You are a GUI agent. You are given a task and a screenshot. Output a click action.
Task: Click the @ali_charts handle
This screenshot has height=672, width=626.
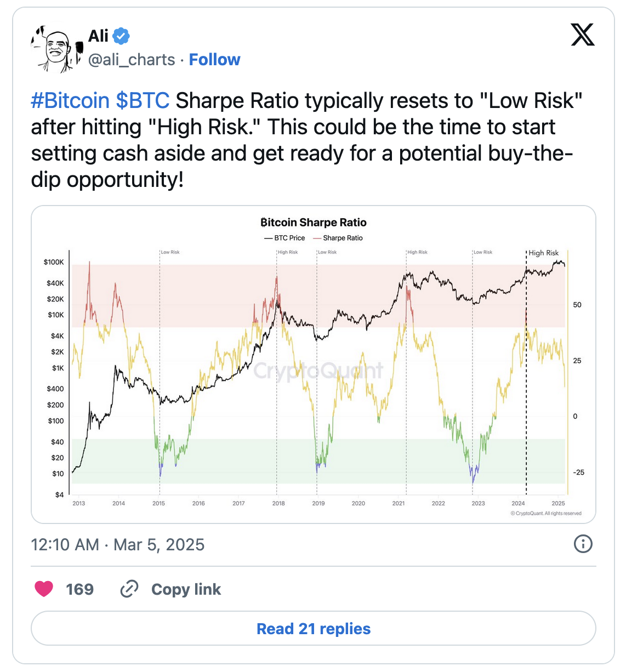pyautogui.click(x=132, y=60)
